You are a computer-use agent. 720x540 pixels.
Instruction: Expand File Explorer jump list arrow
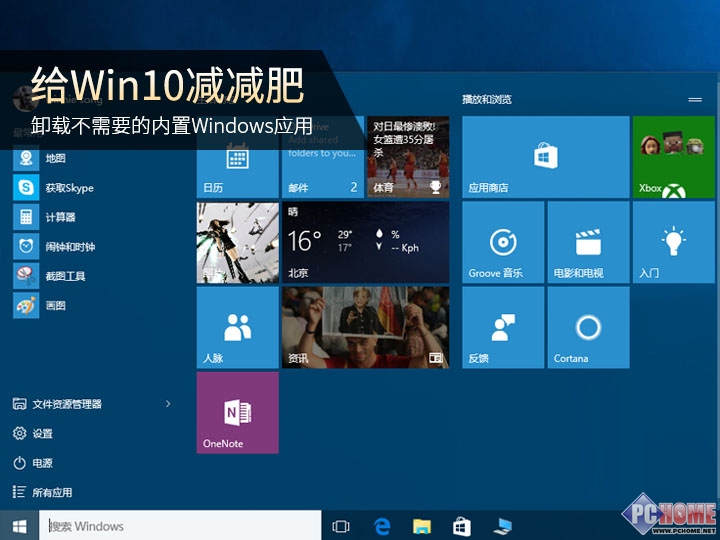point(168,404)
